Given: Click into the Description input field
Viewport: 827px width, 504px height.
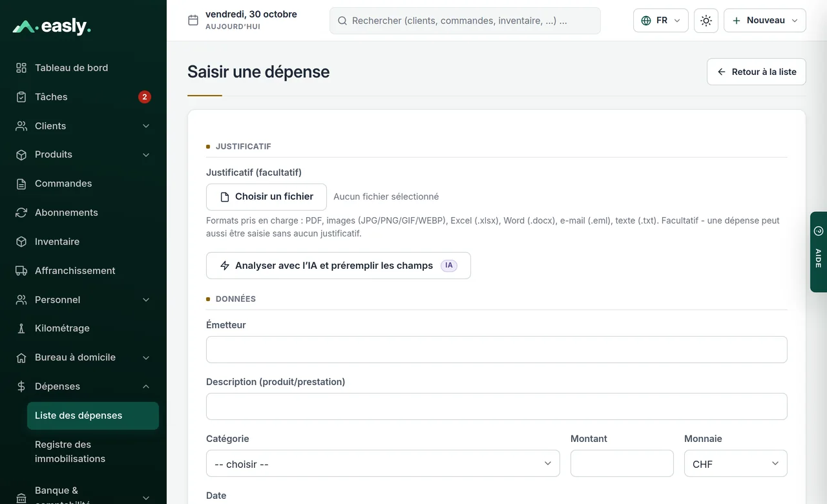Looking at the screenshot, I should (497, 406).
